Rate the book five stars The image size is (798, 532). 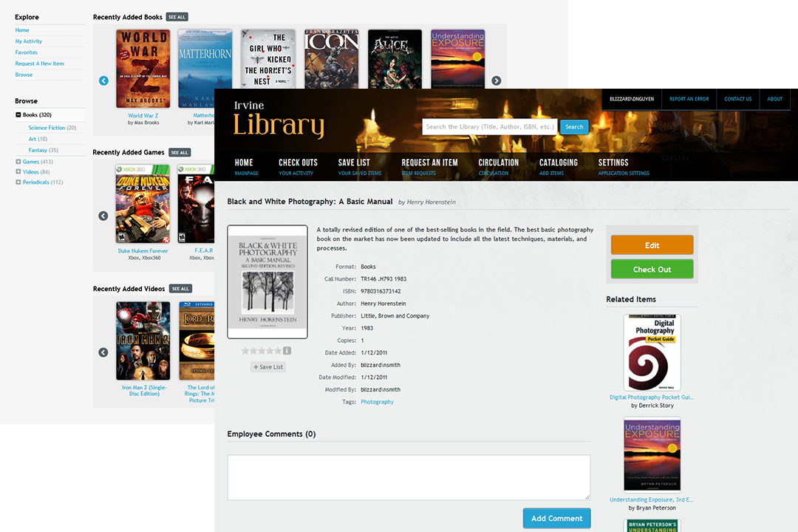(x=278, y=351)
